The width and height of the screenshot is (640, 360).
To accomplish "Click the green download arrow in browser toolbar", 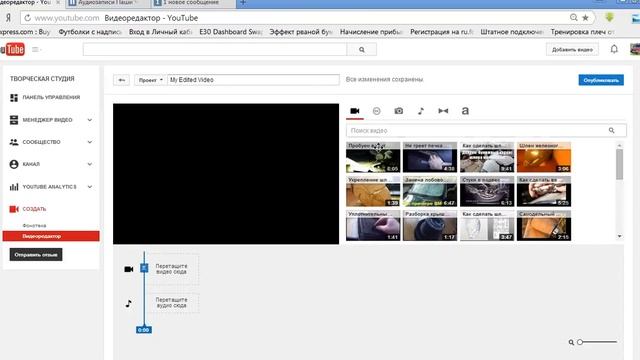I will [x=609, y=17].
